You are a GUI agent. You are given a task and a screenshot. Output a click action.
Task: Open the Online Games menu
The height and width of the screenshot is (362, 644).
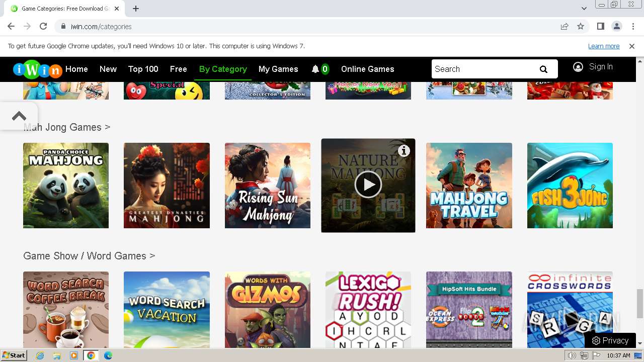[x=368, y=69]
